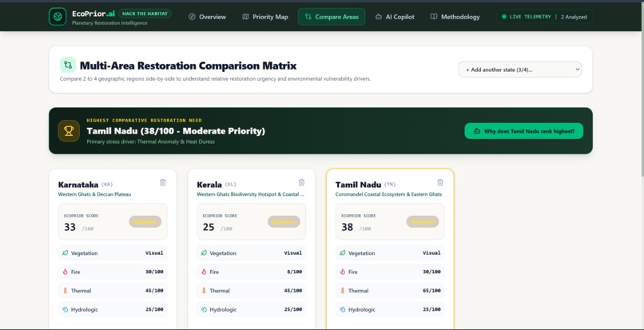
Task: Click the Kerala card title
Action: [x=209, y=185]
